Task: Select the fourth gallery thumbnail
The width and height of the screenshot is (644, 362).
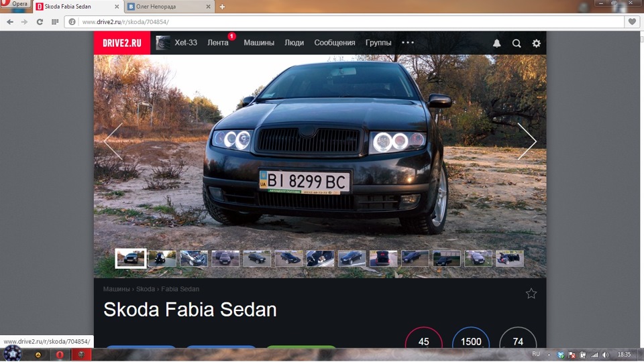Action: 225,259
